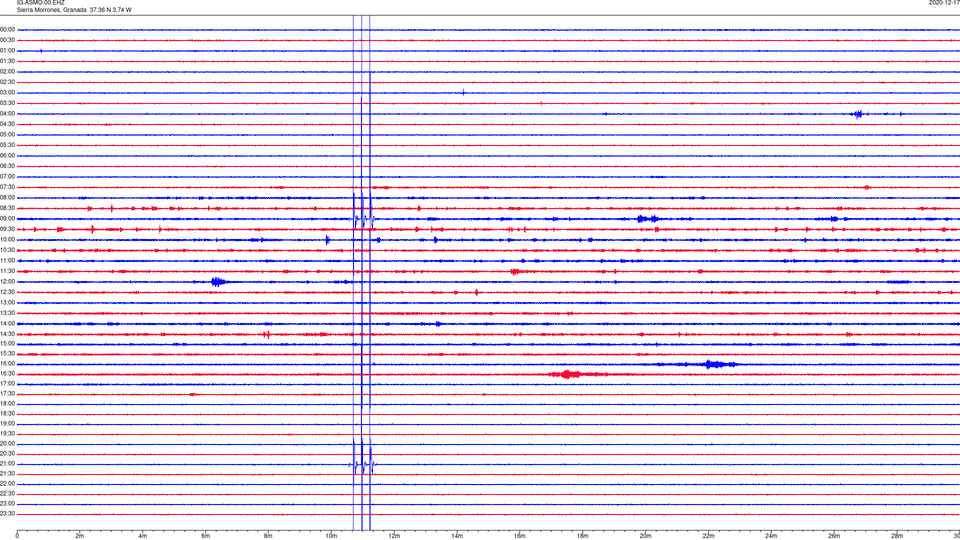Select the 16:00 trace time label
The width and height of the screenshot is (960, 540).
tap(7, 364)
